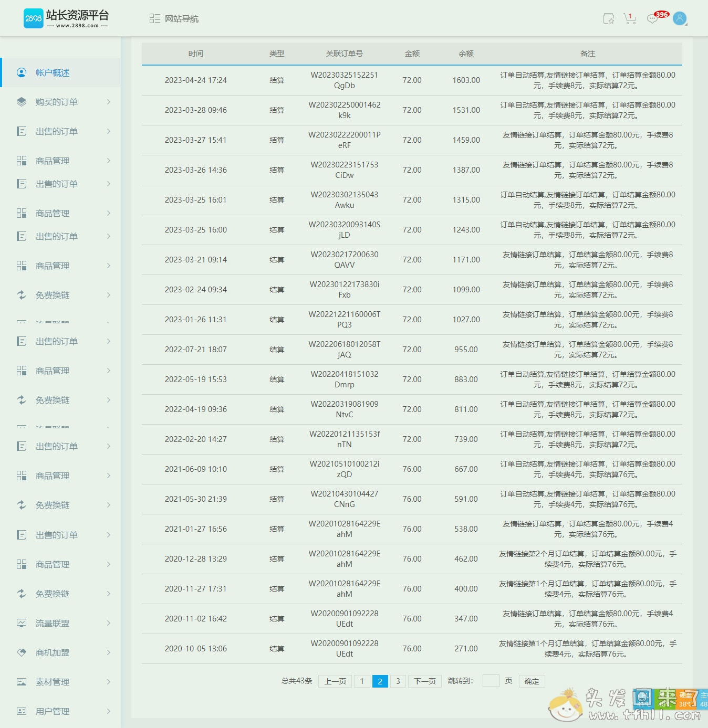Click the 备注 column header
708x728 pixels.
[x=588, y=54]
